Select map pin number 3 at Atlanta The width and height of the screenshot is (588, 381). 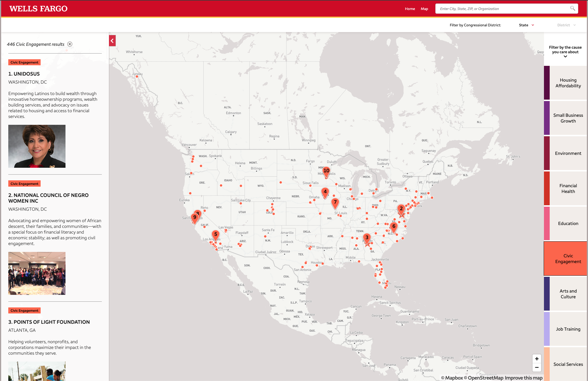[367, 238]
